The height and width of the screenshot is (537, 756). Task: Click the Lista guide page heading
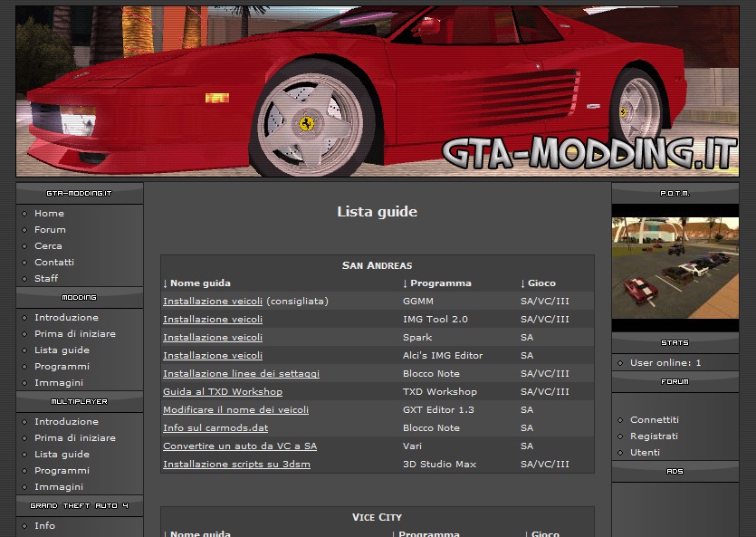tap(377, 212)
